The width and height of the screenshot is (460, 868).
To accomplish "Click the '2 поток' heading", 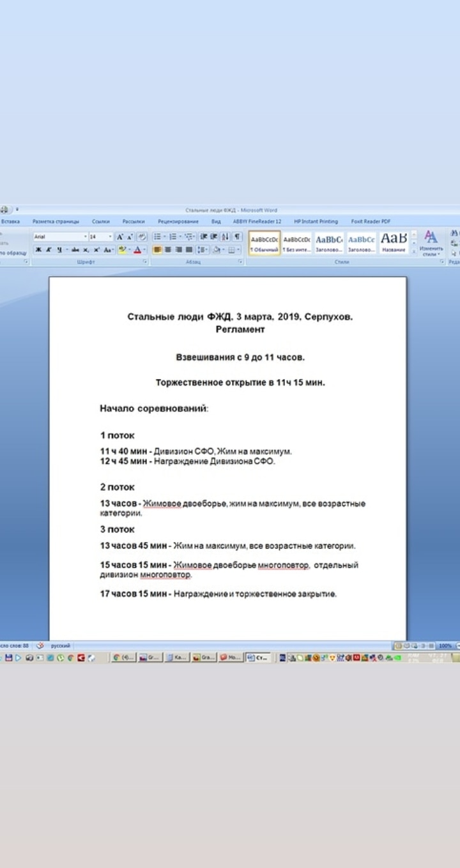I will pyautogui.click(x=117, y=487).
